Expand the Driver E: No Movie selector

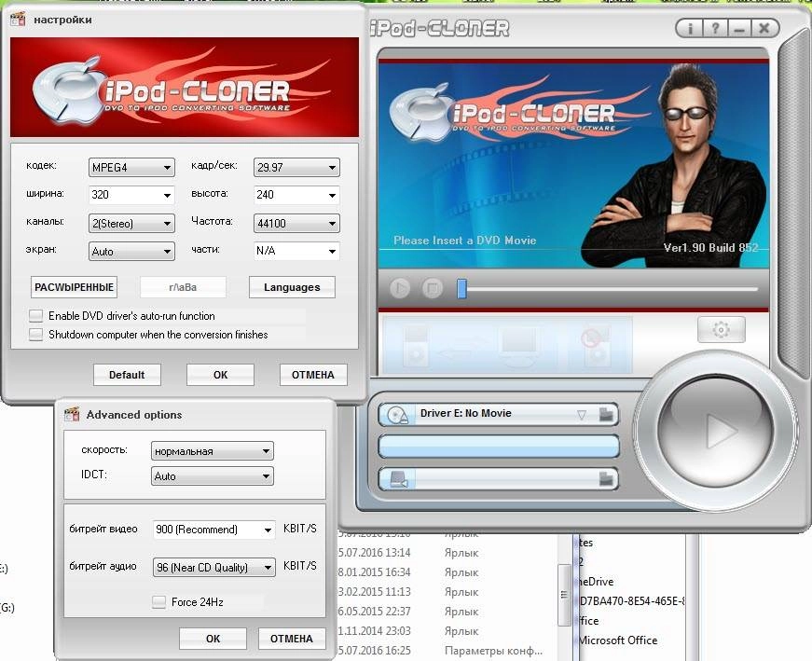coord(581,415)
